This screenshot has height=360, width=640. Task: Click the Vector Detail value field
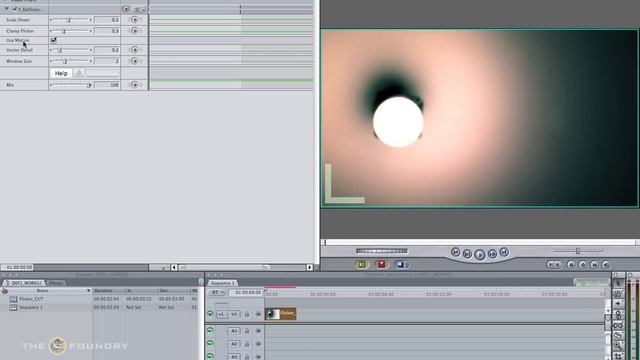(107, 50)
